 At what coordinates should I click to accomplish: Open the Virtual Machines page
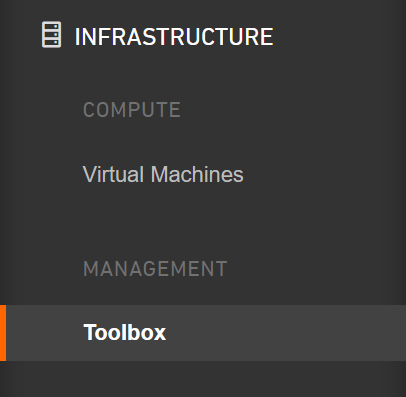click(163, 174)
